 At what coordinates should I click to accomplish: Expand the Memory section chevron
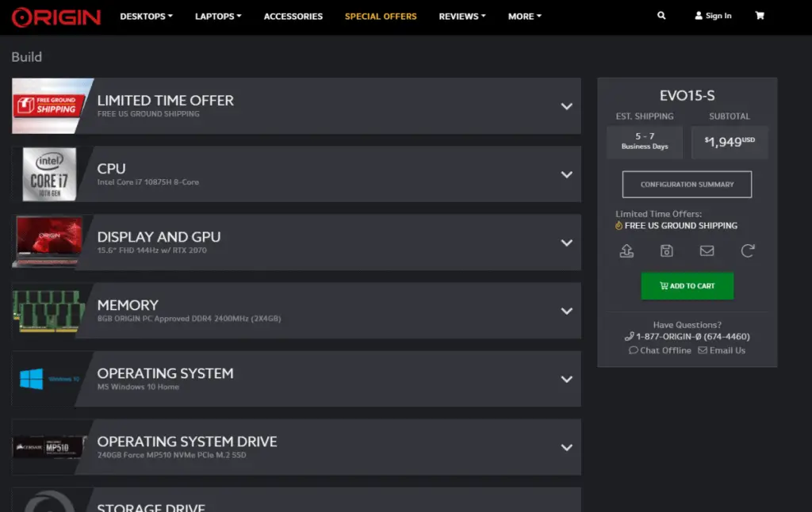[x=566, y=311]
